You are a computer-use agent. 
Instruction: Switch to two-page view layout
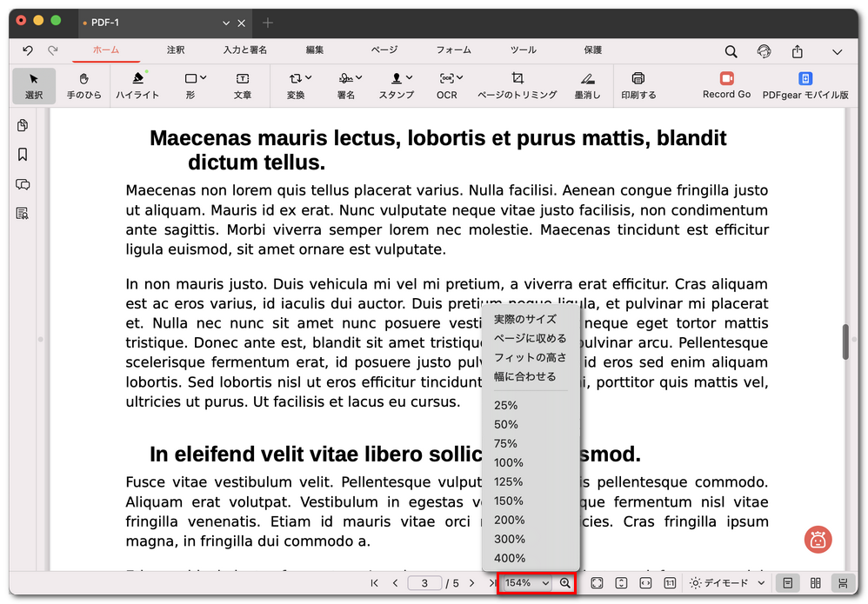pos(816,583)
